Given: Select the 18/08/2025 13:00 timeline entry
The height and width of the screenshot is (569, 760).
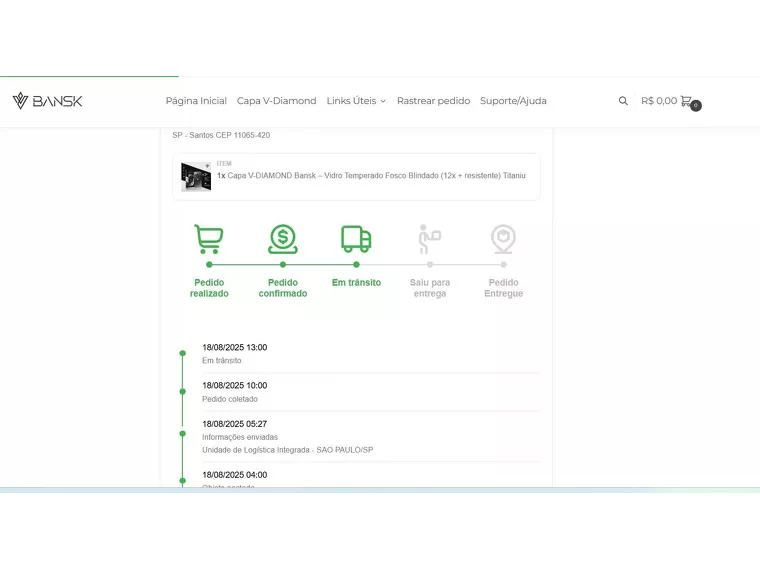Looking at the screenshot, I should pyautogui.click(x=235, y=348).
